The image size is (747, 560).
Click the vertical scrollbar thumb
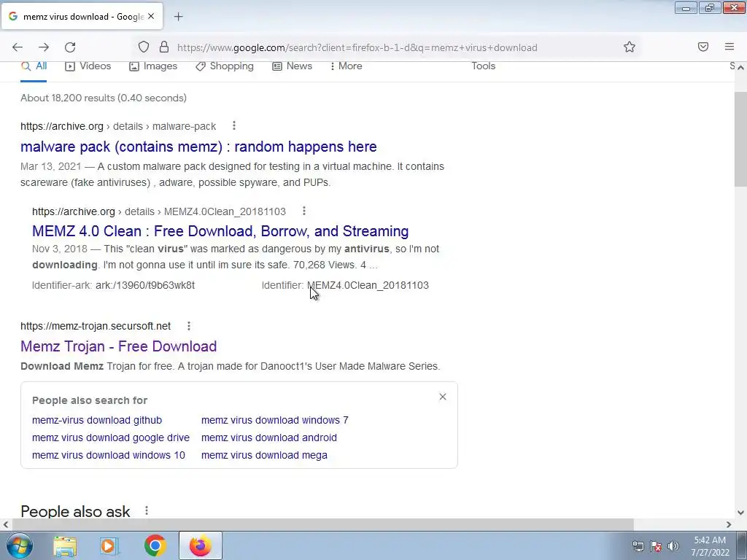(x=740, y=139)
